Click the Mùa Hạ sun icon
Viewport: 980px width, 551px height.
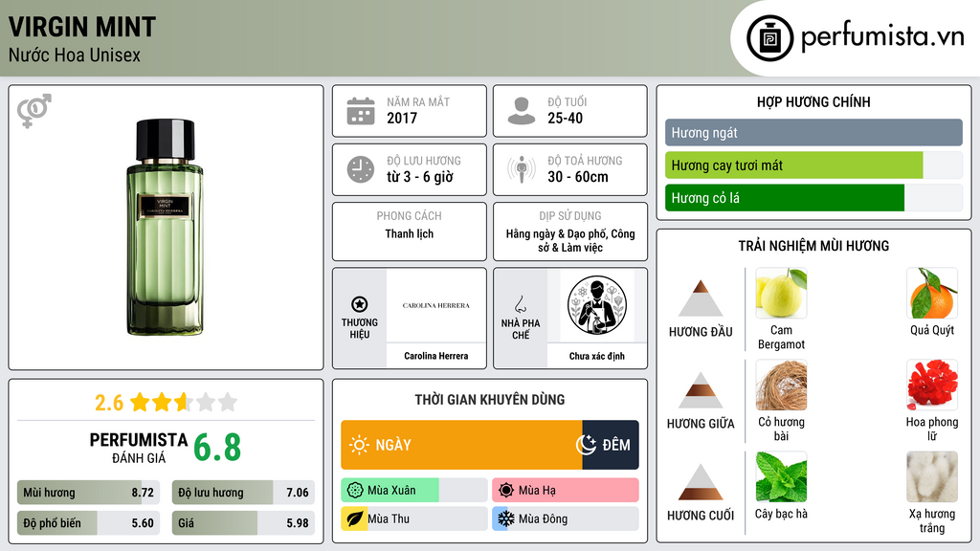pyautogui.click(x=506, y=491)
